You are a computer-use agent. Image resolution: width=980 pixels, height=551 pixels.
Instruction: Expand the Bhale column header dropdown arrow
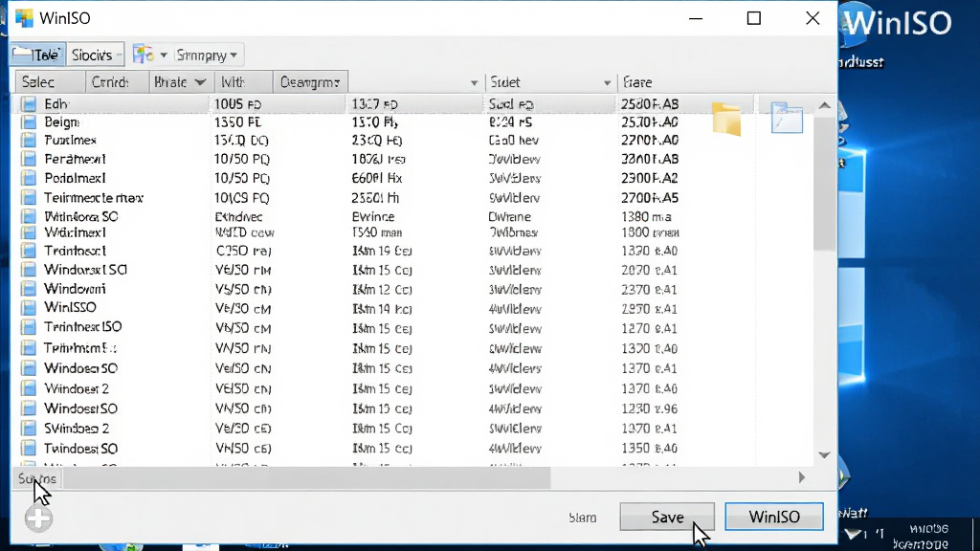[x=200, y=82]
